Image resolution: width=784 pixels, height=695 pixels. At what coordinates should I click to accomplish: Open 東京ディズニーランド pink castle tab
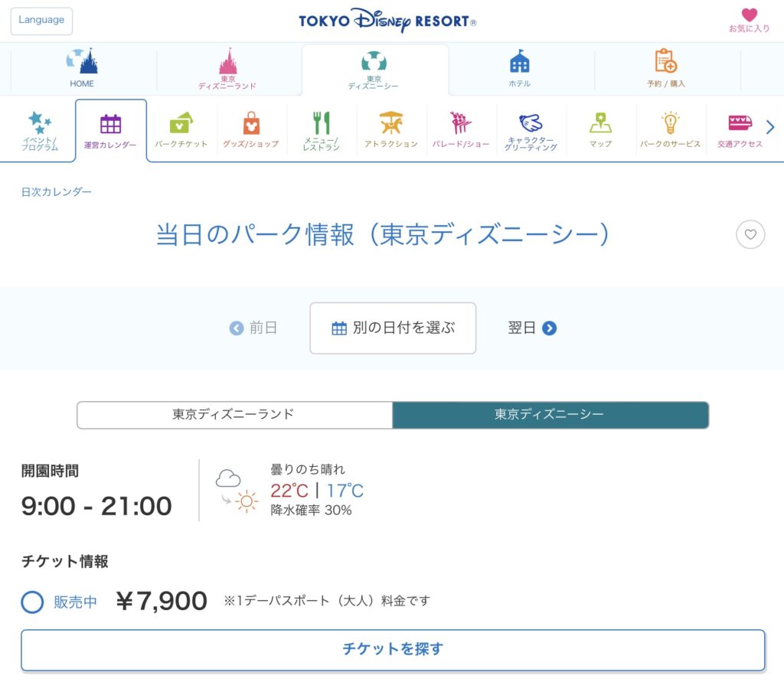[227, 68]
